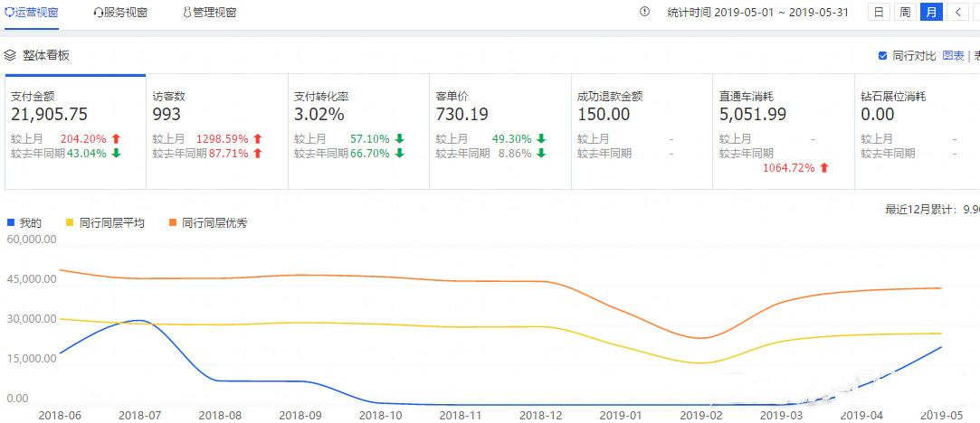
Task: Open the 管理视窗 tab
Action: pyautogui.click(x=214, y=13)
